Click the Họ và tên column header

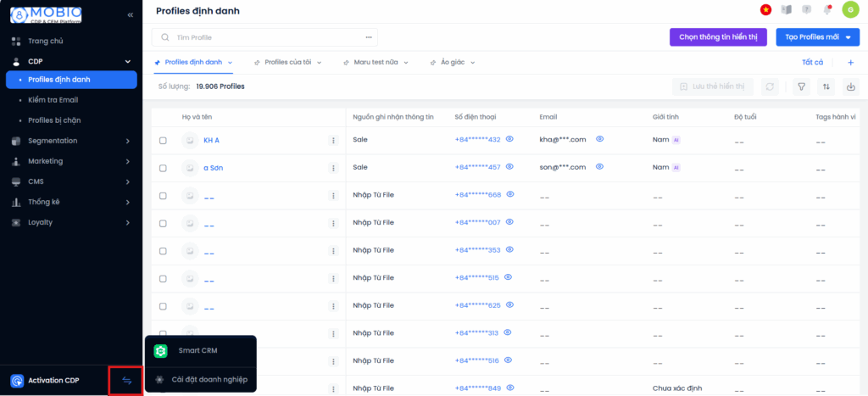[197, 117]
